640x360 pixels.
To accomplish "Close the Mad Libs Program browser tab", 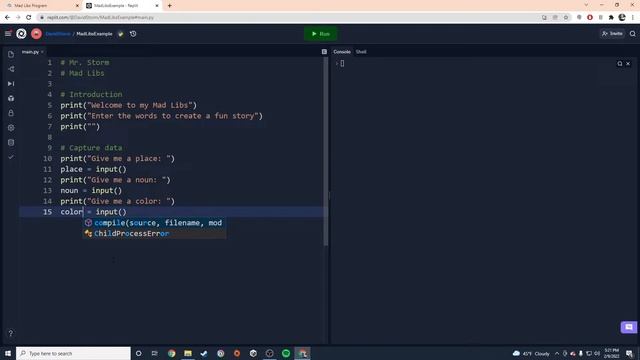I will pos(78,6).
